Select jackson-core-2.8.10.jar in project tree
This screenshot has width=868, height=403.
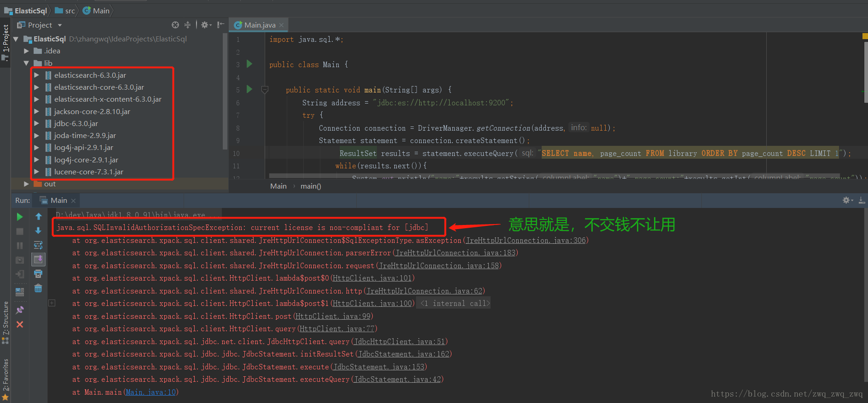(x=92, y=111)
